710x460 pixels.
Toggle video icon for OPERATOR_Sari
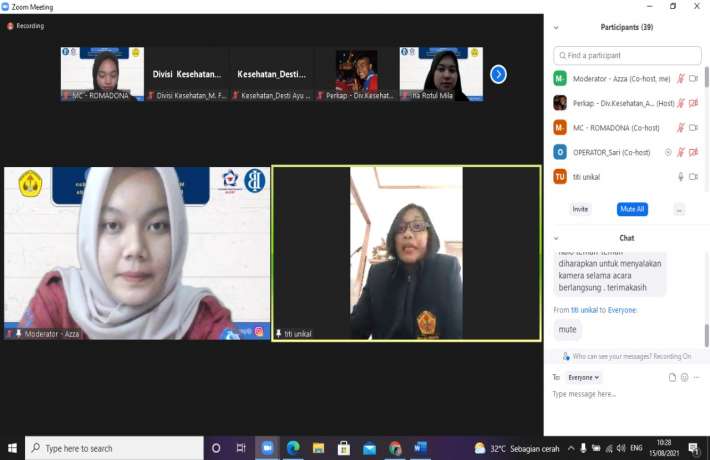(694, 152)
